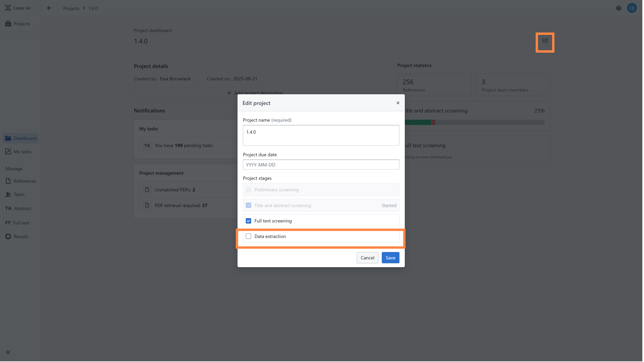Image resolution: width=644 pixels, height=362 pixels.
Task: Uncheck the Full text screening checkbox
Action: pos(249,221)
